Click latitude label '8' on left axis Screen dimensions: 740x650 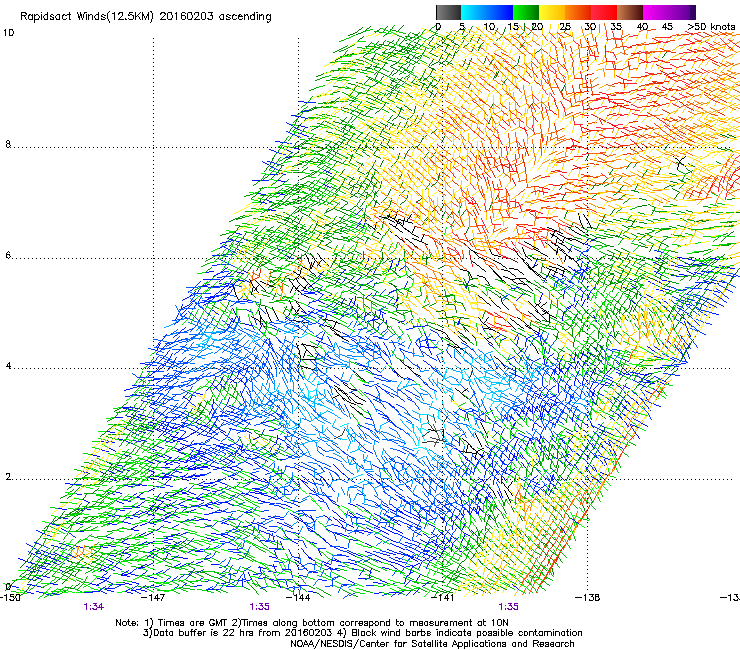pos(8,144)
